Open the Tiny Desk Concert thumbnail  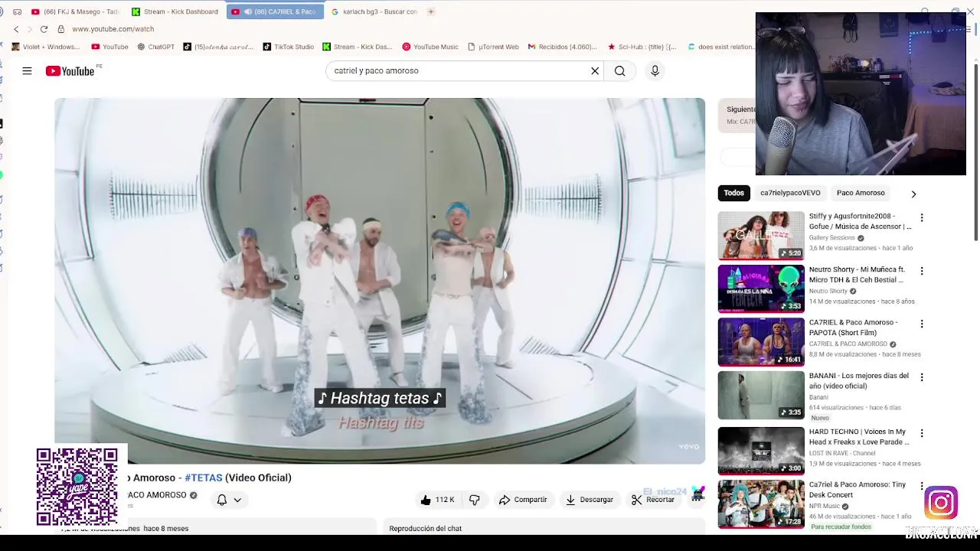(x=761, y=504)
